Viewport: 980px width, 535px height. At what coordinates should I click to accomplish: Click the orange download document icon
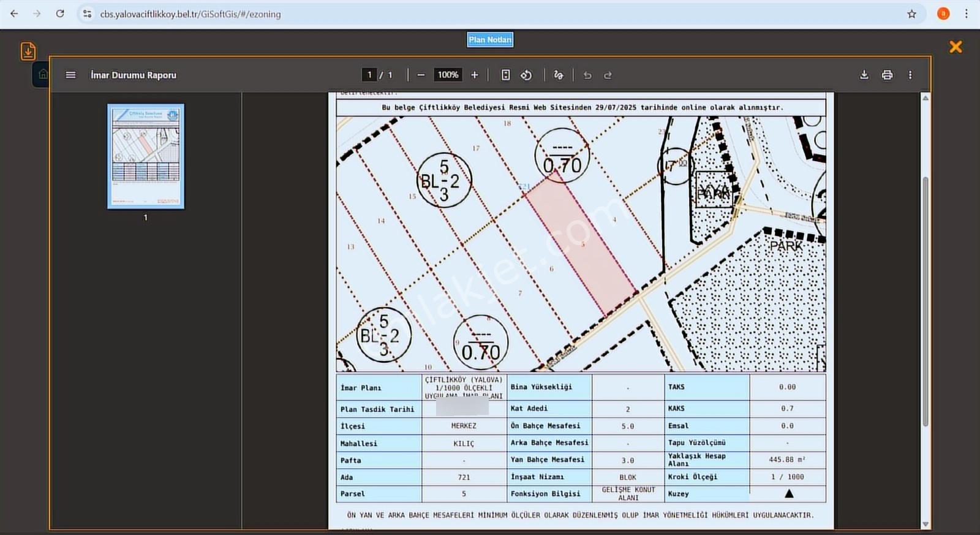[28, 51]
